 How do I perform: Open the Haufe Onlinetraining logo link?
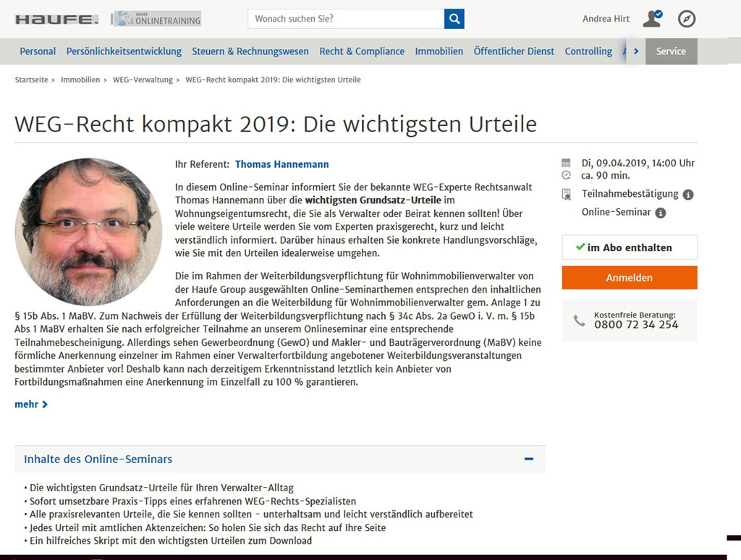tap(157, 19)
